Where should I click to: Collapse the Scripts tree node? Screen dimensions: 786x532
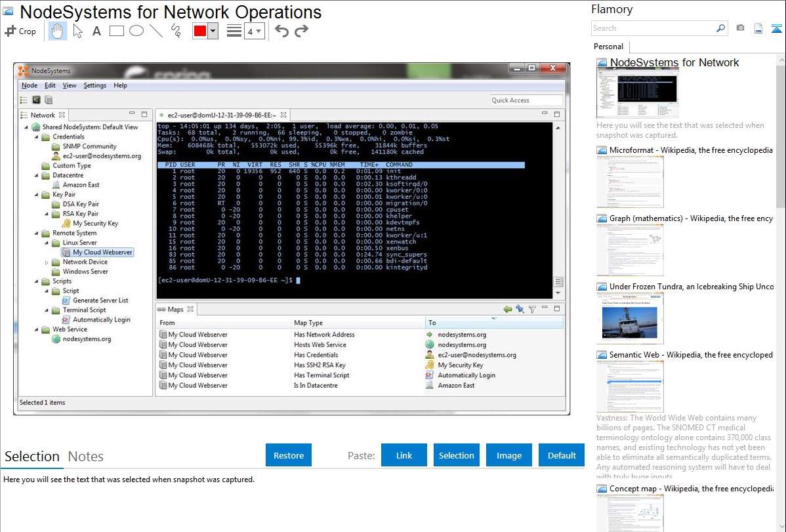[37, 281]
